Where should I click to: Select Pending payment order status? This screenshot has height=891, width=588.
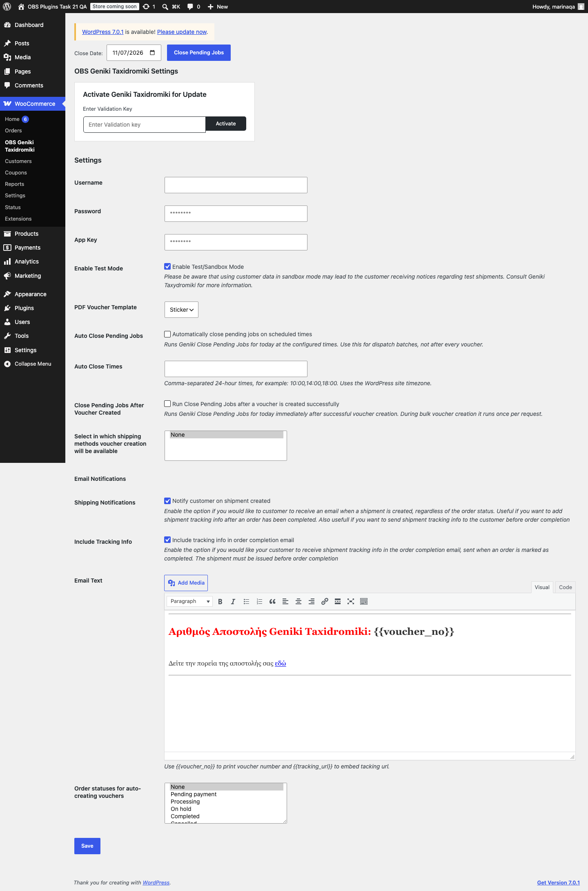226,794
